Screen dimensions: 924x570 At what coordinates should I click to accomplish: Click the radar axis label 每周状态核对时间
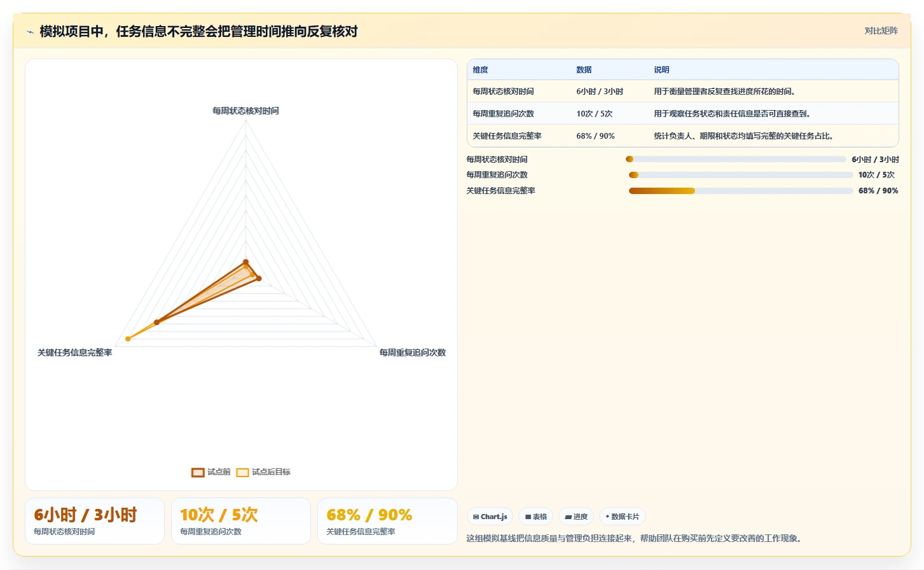point(245,111)
